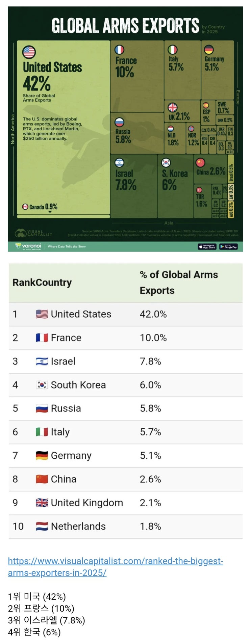251x644 pixels.
Task: Click the Russia flag icon in treemap
Action: pos(120,122)
